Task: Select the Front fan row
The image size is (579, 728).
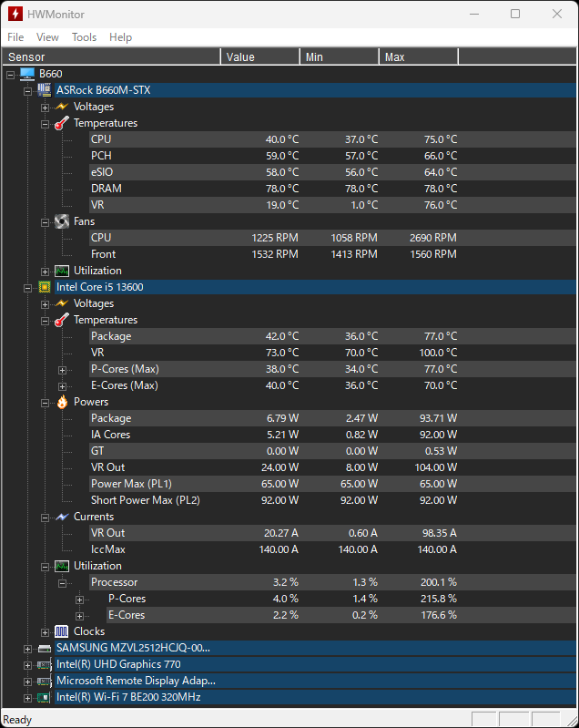Action: point(332,254)
